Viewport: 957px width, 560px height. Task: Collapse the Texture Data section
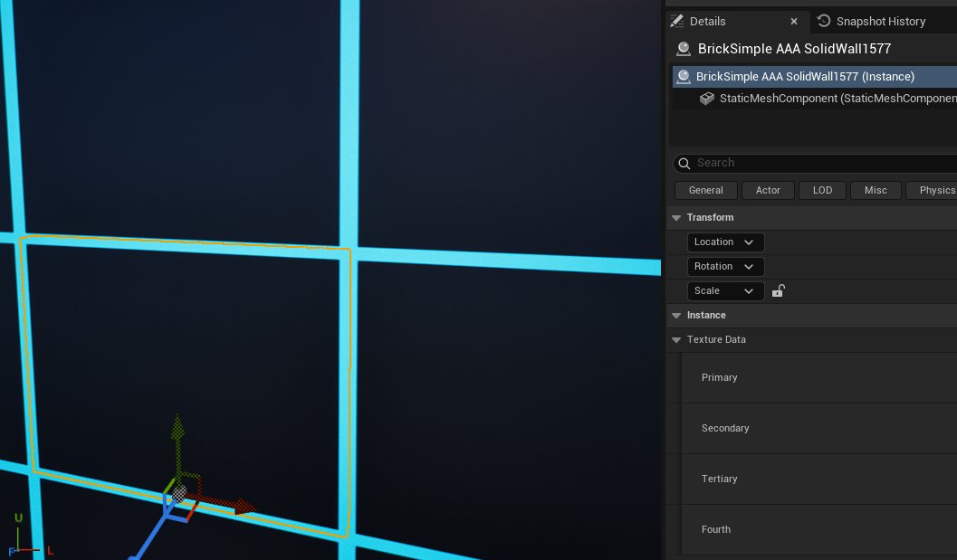click(x=676, y=340)
